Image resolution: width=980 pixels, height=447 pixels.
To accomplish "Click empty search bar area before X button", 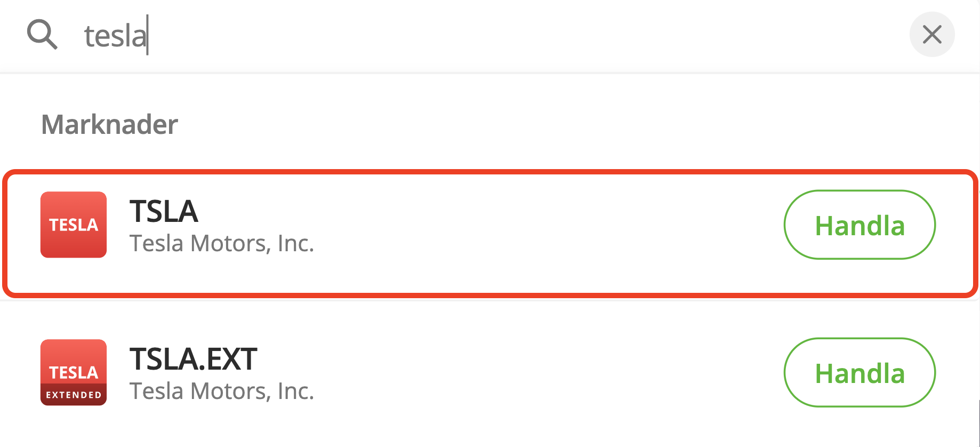I will pyautogui.click(x=640, y=35).
